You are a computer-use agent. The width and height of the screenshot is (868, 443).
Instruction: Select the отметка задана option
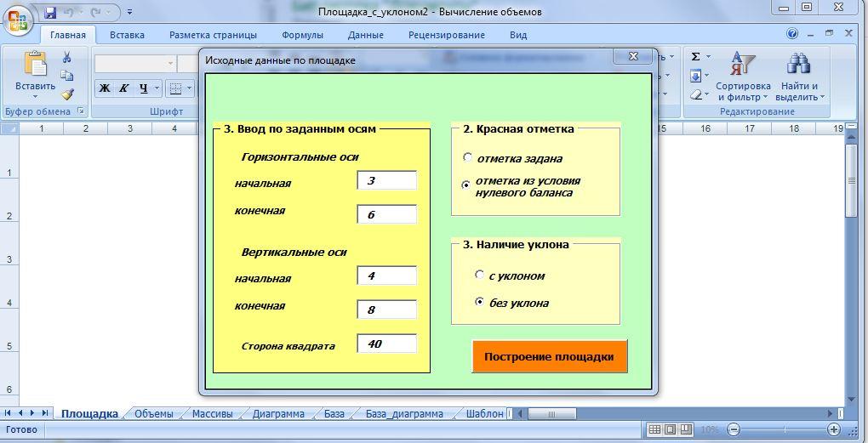point(468,157)
